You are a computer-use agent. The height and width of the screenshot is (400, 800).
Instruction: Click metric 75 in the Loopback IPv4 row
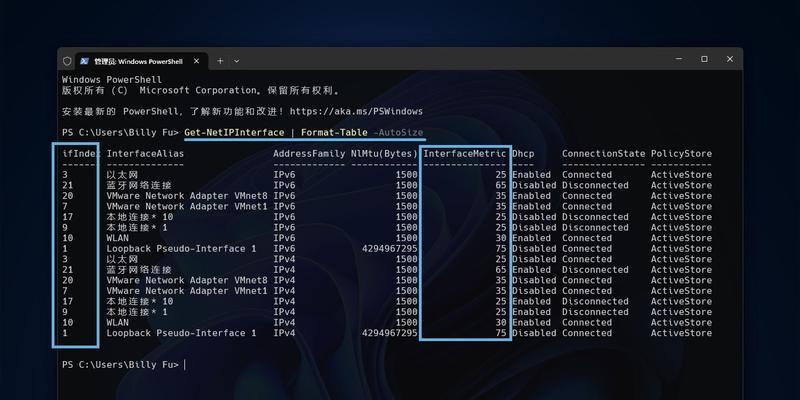pyautogui.click(x=501, y=333)
